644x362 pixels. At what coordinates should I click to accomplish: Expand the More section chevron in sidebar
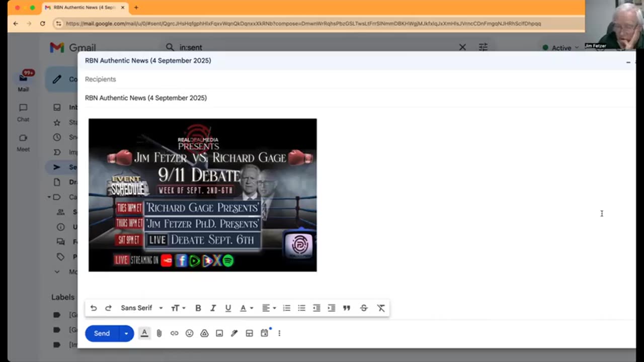click(x=57, y=271)
